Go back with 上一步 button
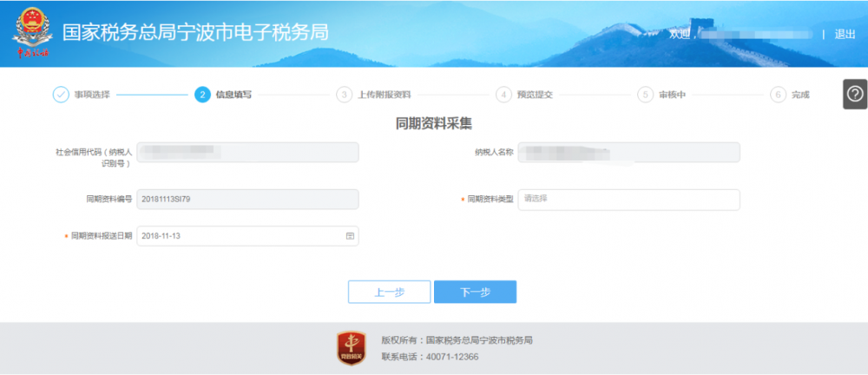868x375 pixels. (389, 292)
